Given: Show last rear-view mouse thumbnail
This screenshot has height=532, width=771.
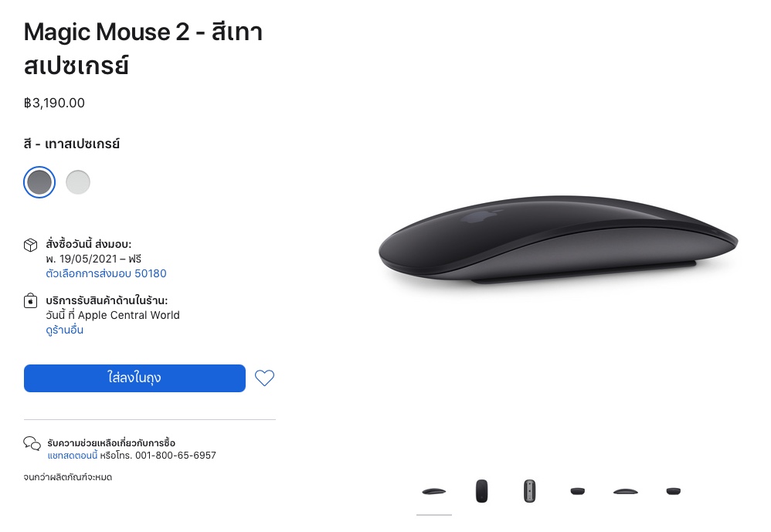Looking at the screenshot, I should coord(674,491).
